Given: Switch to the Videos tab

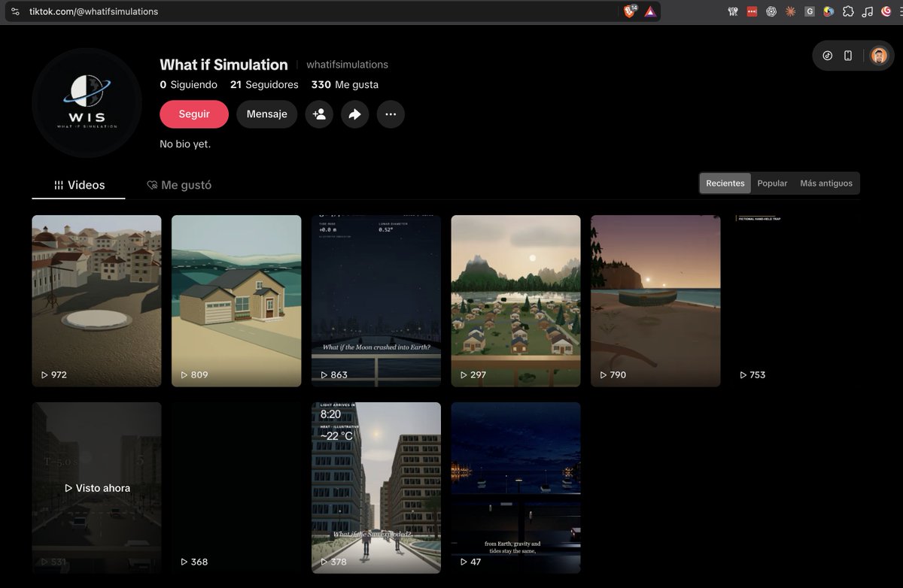Looking at the screenshot, I should (79, 185).
